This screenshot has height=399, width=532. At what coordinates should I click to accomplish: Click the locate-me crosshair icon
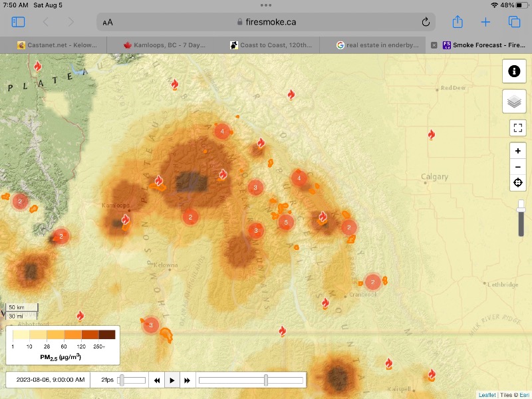tap(518, 183)
